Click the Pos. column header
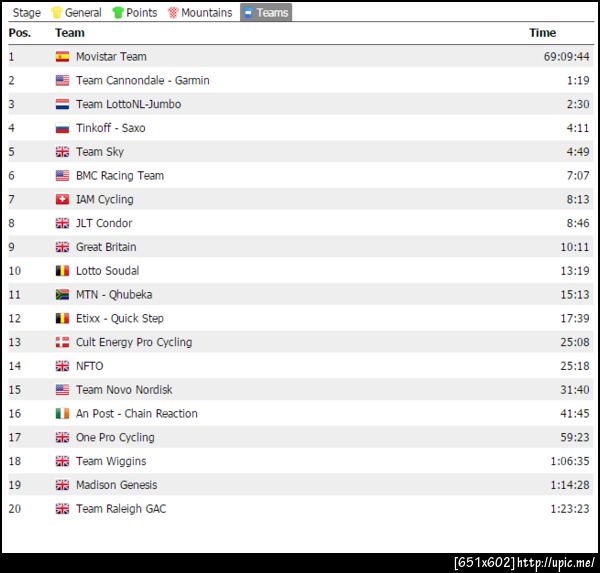Viewport: 600px width, 573px height. coord(20,33)
